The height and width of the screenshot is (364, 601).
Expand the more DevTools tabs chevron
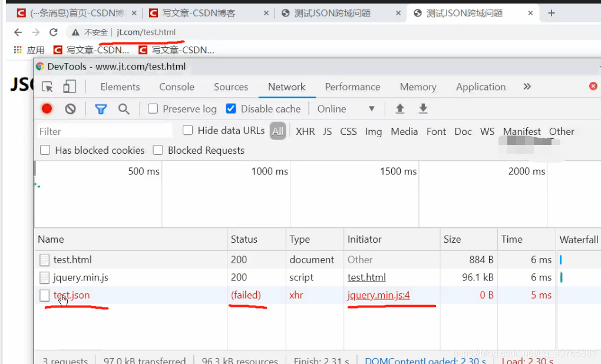pyautogui.click(x=527, y=87)
